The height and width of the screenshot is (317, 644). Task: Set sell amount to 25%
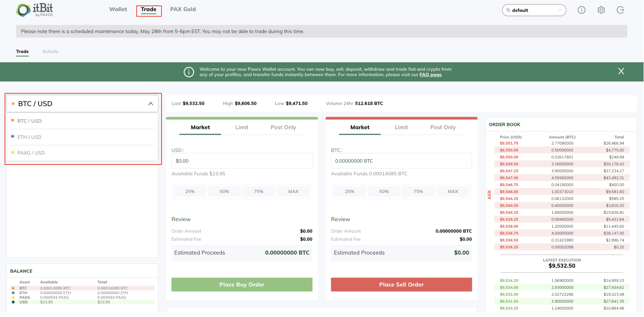coord(349,192)
